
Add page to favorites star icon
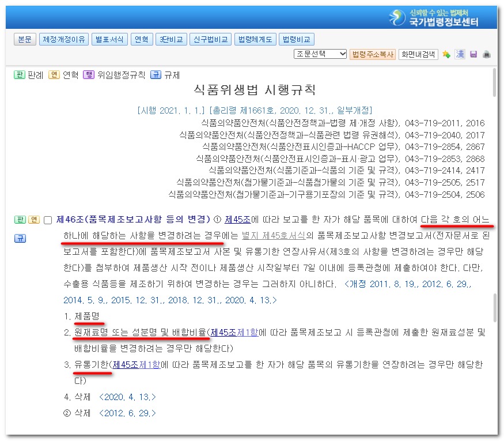tap(446, 54)
